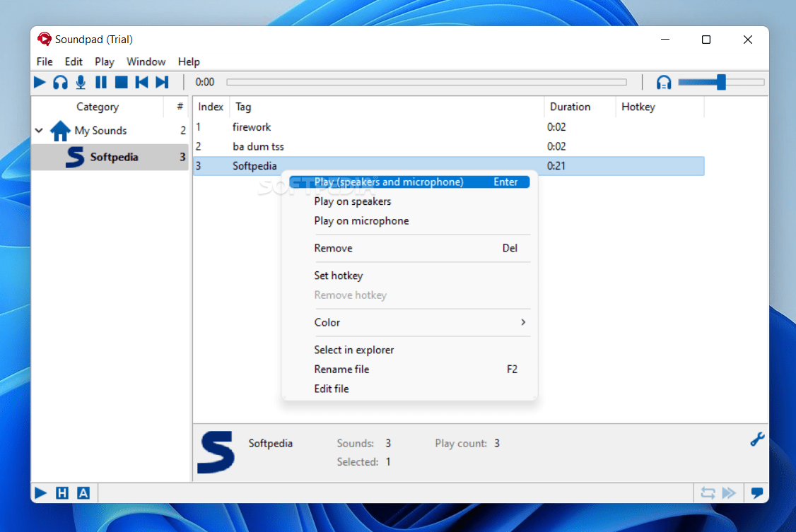Stop playback with the square button
The width and height of the screenshot is (796, 532).
pyautogui.click(x=122, y=82)
